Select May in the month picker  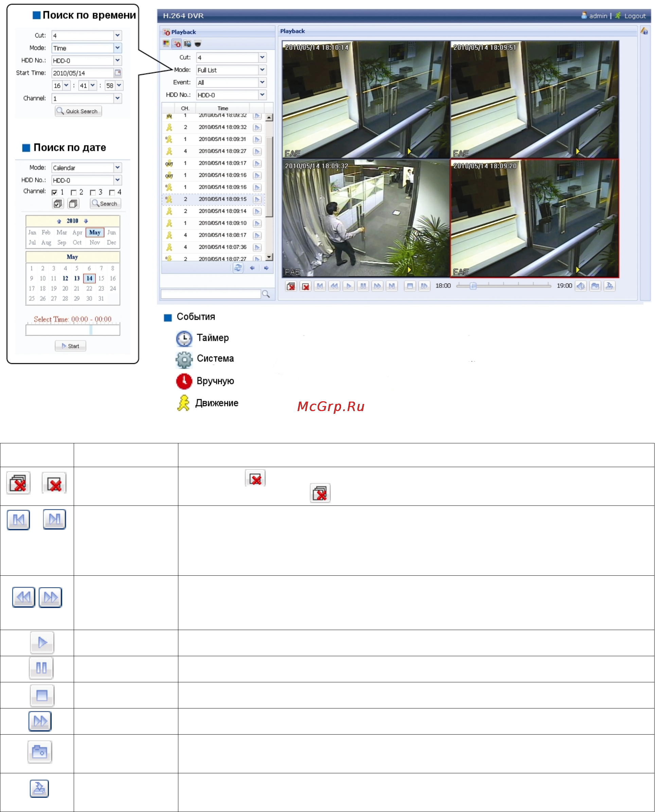pos(95,233)
